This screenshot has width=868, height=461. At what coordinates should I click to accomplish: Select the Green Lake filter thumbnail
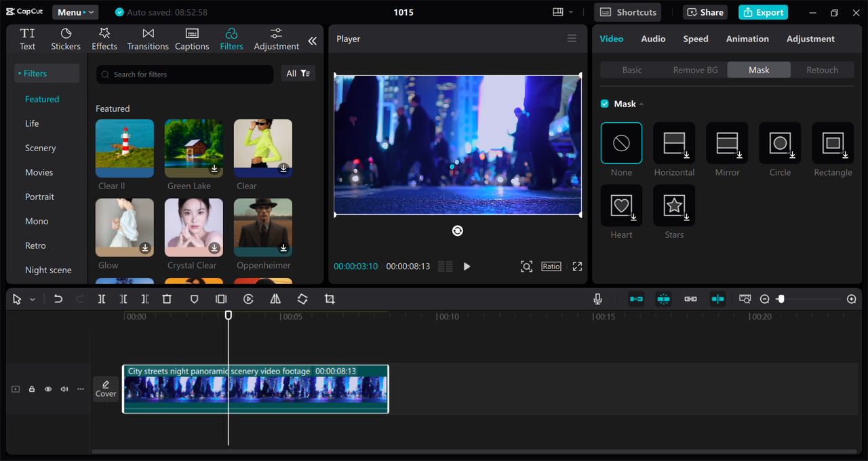click(194, 148)
